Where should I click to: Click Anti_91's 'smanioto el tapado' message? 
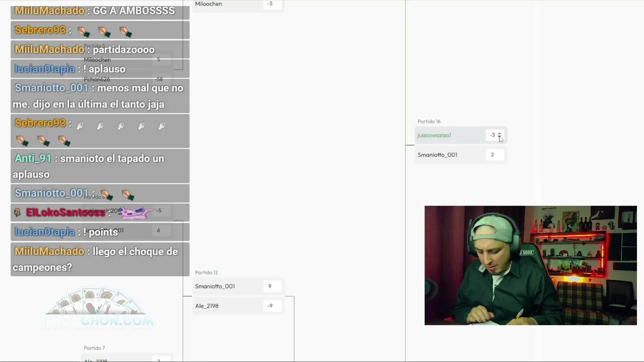pyautogui.click(x=100, y=166)
